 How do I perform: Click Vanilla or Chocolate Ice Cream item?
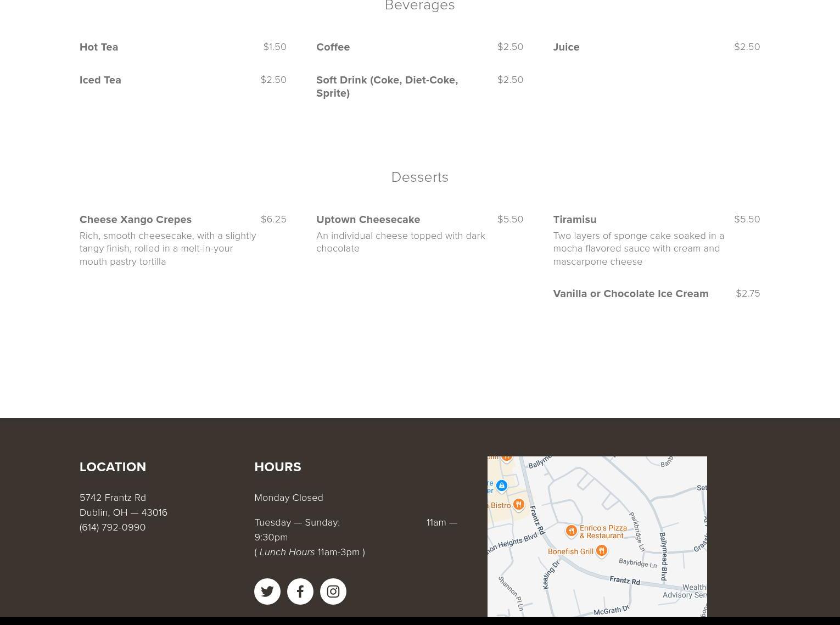pyautogui.click(x=631, y=294)
